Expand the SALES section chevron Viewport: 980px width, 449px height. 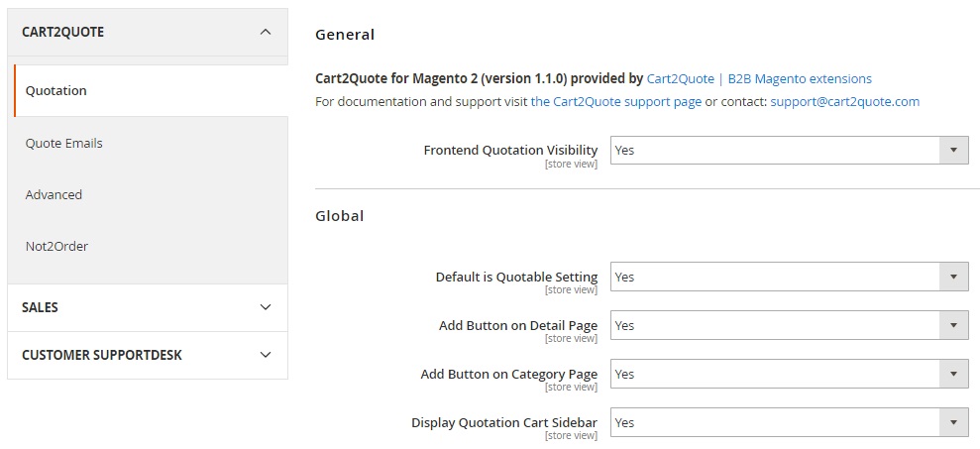tap(265, 307)
